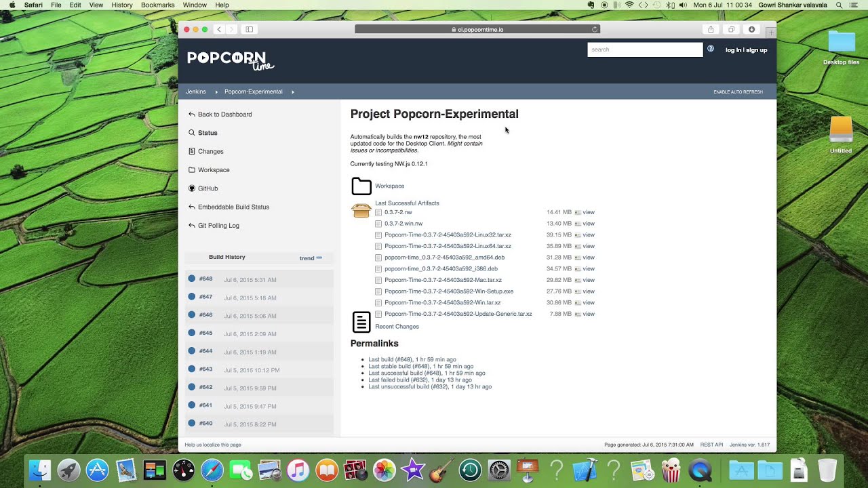868x488 pixels.
Task: Add a new Safari tab
Action: pos(770,33)
